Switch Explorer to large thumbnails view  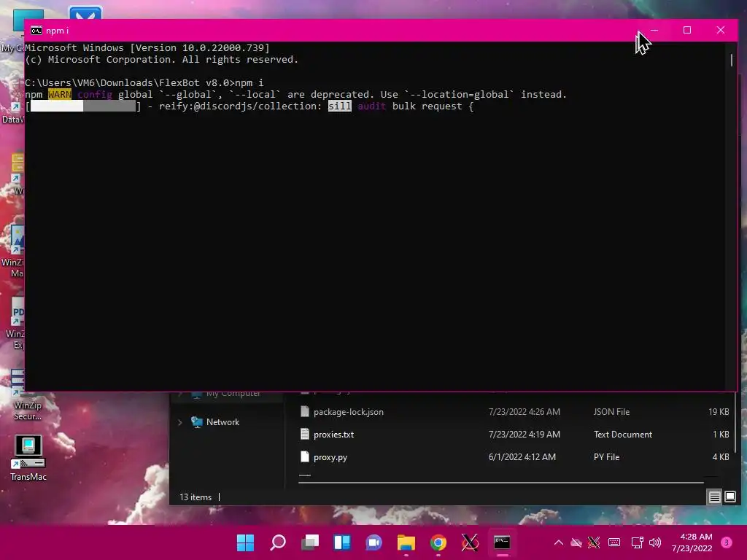click(x=729, y=497)
